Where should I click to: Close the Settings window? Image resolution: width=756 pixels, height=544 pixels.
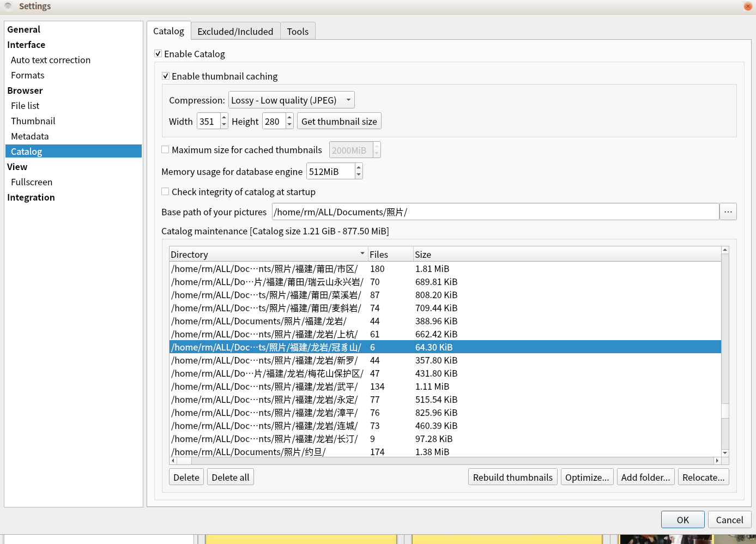click(x=748, y=6)
